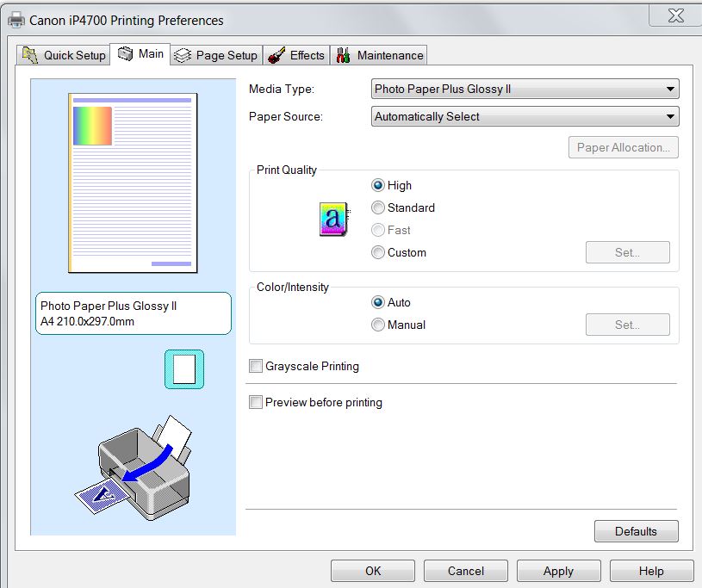
Task: Click the Page Setup stacked-paper icon
Action: [183, 55]
